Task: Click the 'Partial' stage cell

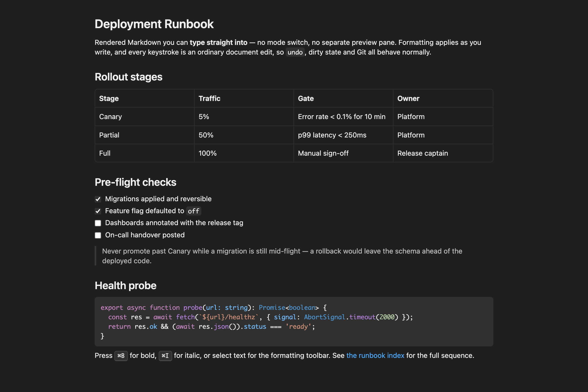Action: coord(145,135)
